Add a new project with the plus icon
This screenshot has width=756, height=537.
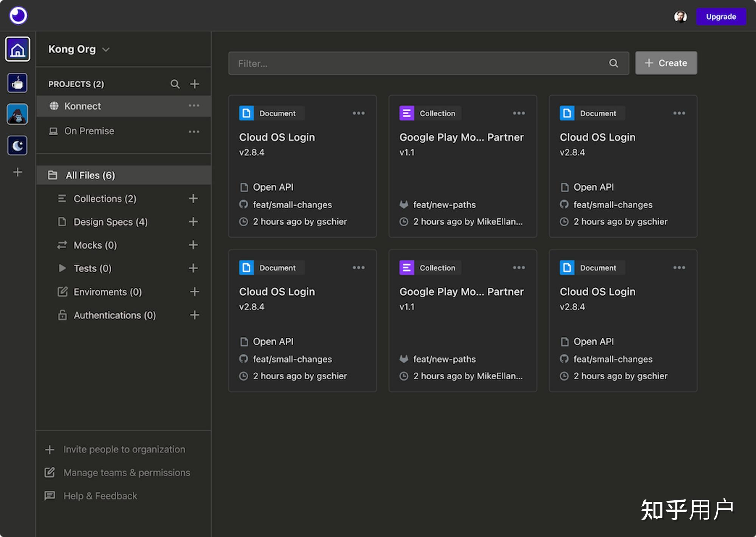tap(195, 84)
